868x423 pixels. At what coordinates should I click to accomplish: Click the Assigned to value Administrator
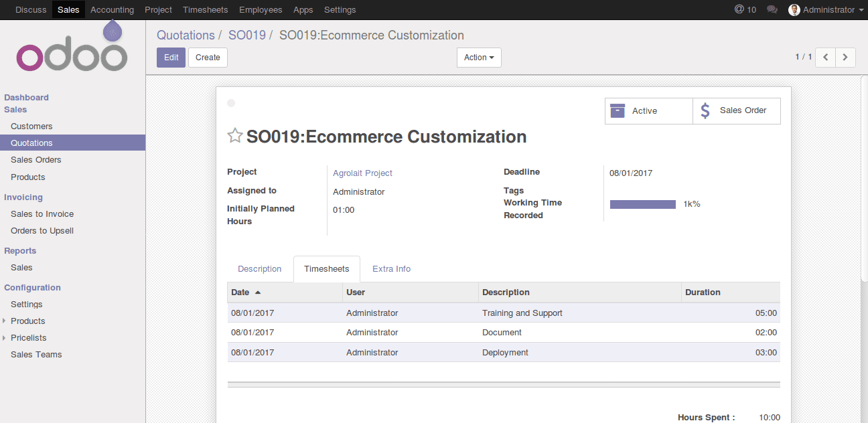point(359,192)
